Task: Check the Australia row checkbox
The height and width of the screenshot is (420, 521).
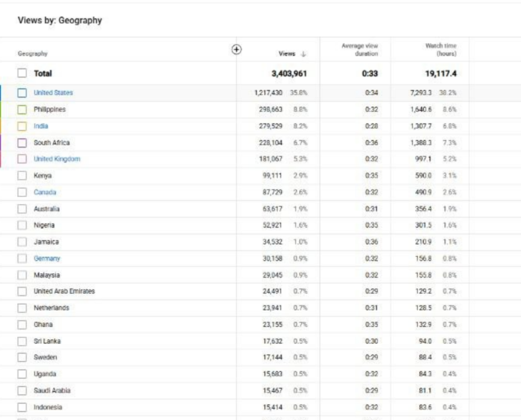Action: (22, 209)
